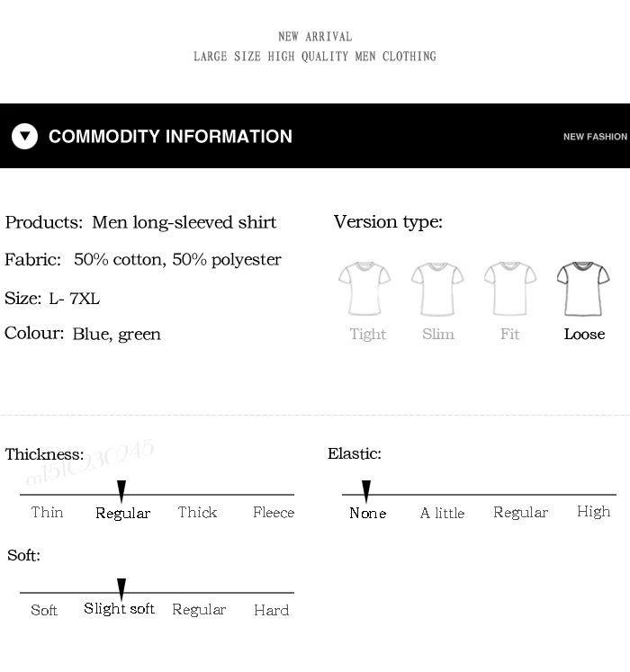The height and width of the screenshot is (672, 630).
Task: Select the High elastic option
Action: 593,512
